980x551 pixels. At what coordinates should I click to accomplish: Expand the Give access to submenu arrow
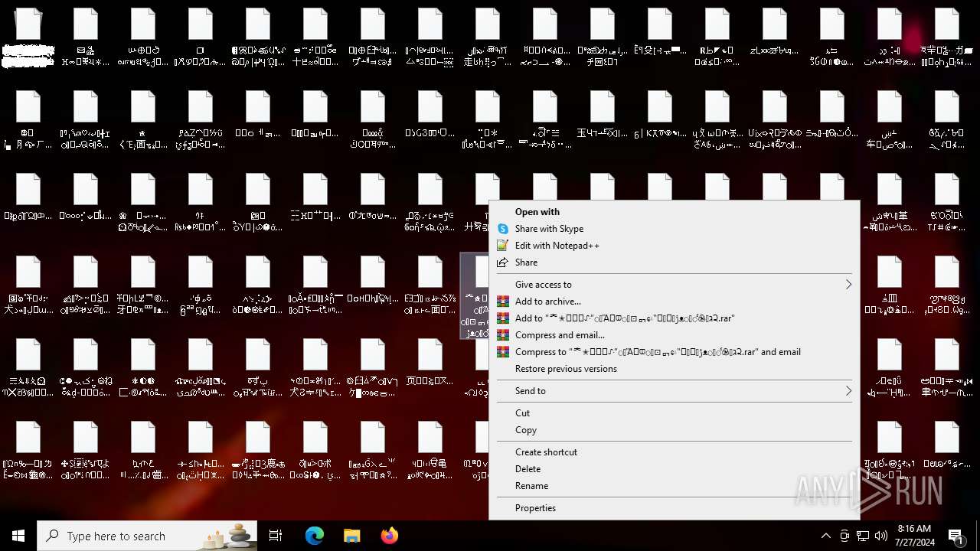[x=848, y=285]
